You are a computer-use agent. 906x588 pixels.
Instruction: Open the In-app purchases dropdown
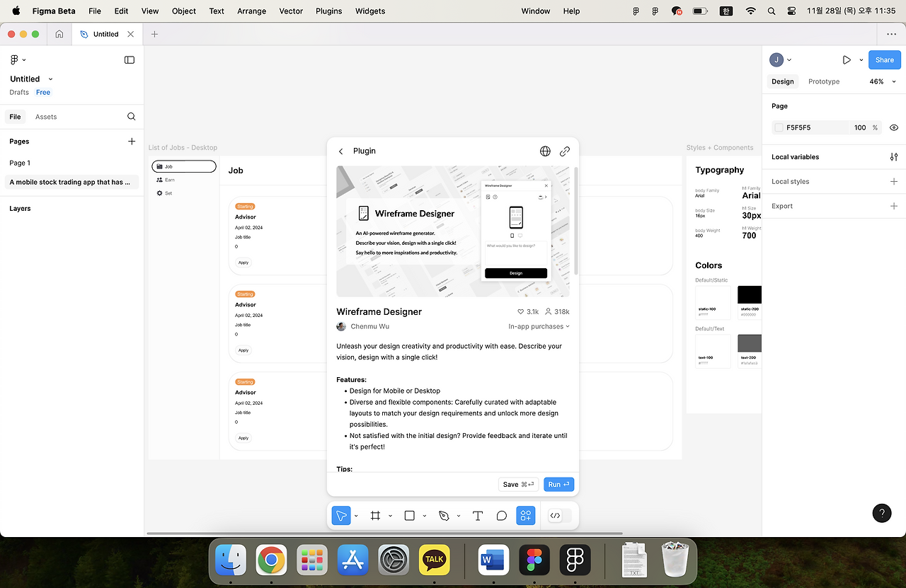click(x=539, y=327)
